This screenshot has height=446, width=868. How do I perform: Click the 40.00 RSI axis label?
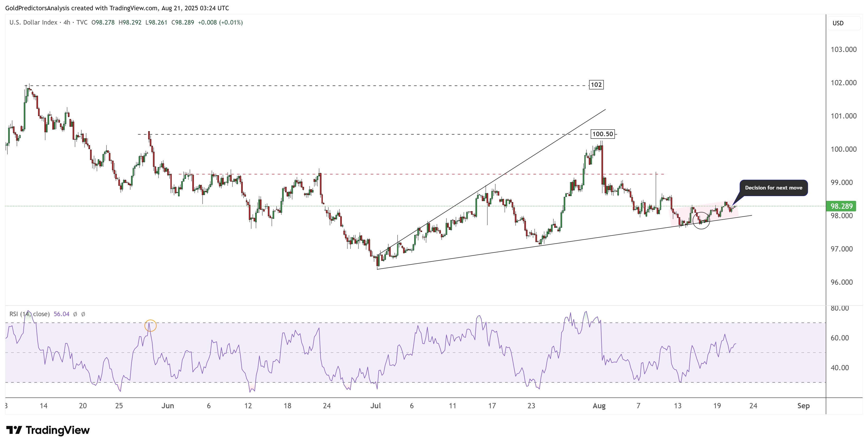[839, 368]
